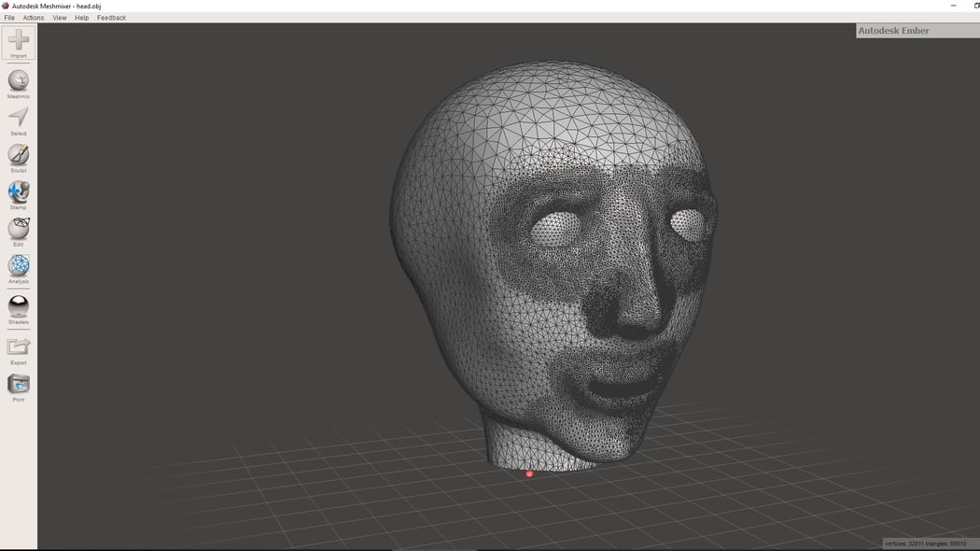The height and width of the screenshot is (551, 980).
Task: Select the Export tool
Action: tap(18, 348)
